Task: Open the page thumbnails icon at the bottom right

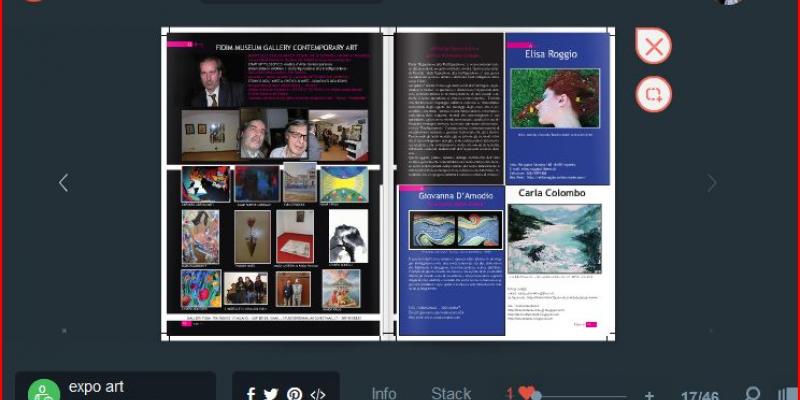Action: point(789,395)
